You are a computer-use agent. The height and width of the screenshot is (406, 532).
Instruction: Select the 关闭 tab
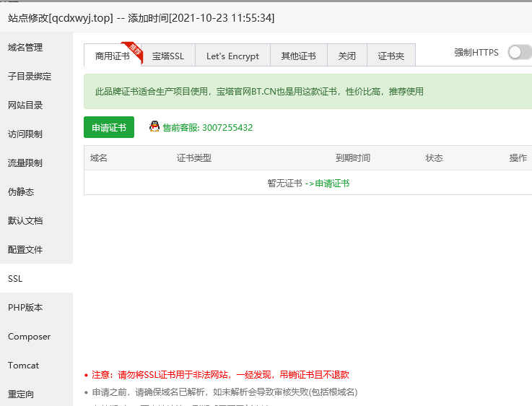coord(346,56)
